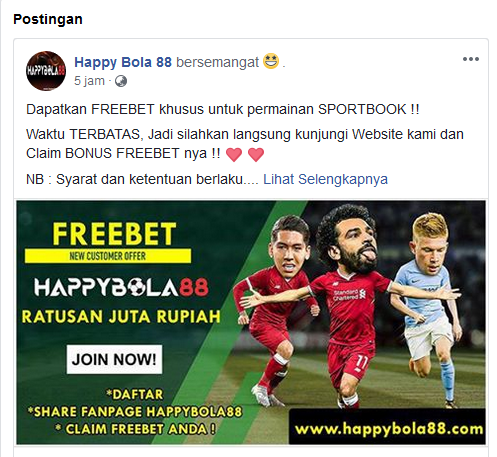
Task: Click the public globe privacy icon
Action: click(x=121, y=81)
